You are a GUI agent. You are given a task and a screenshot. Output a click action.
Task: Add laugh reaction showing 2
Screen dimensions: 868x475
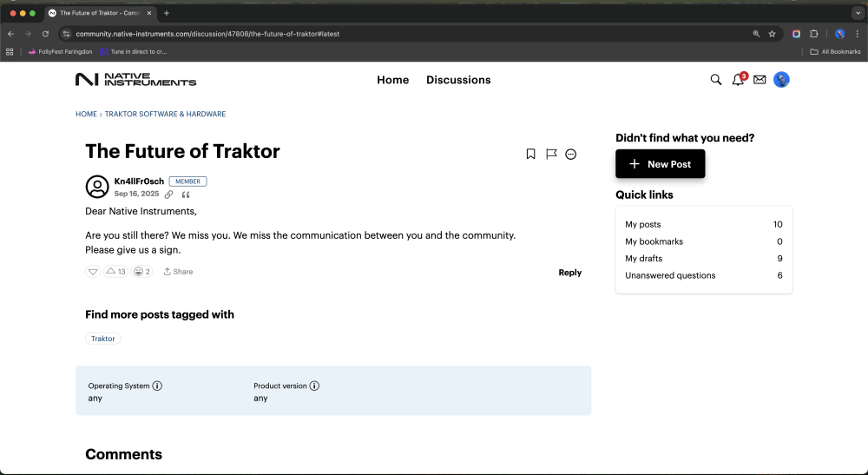[x=141, y=271]
